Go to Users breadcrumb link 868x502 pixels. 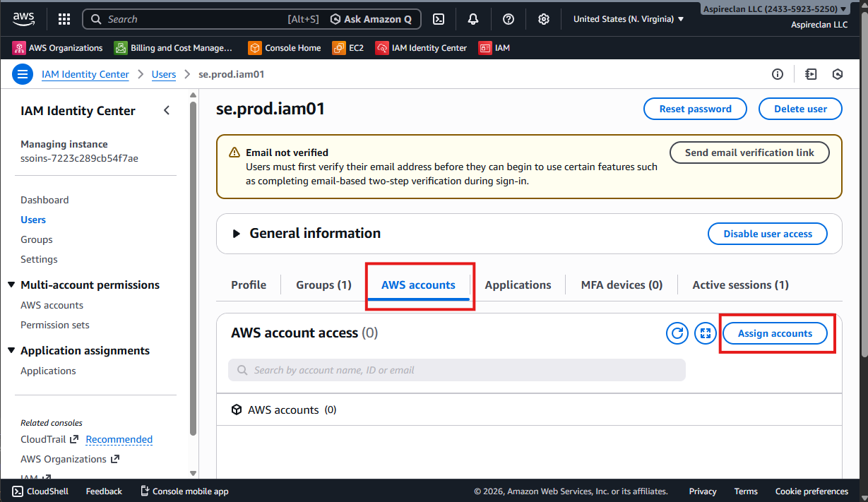(164, 74)
